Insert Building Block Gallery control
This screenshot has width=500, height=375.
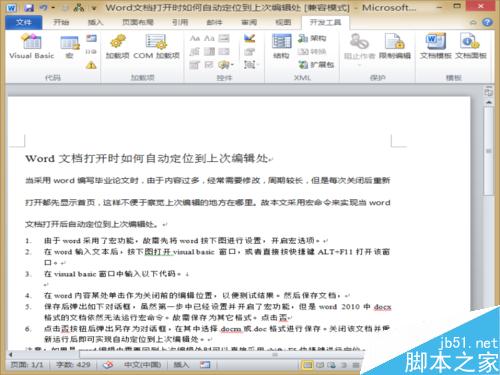[195, 51]
